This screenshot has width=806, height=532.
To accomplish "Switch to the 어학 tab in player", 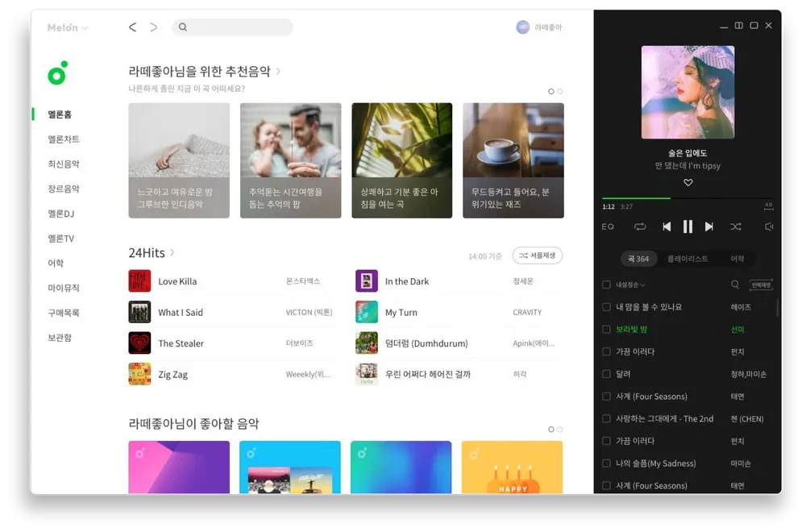I will coord(737,259).
